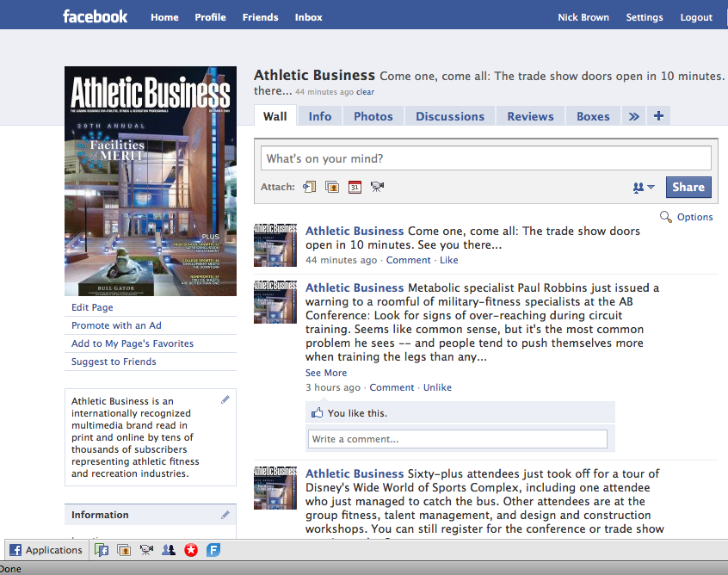Open the Boxes tab

click(593, 116)
